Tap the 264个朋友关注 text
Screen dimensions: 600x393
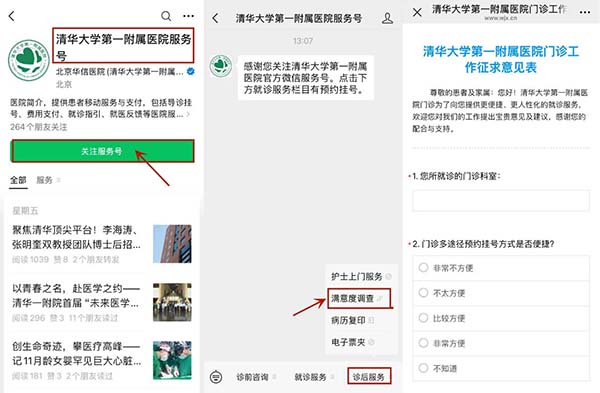[38, 127]
